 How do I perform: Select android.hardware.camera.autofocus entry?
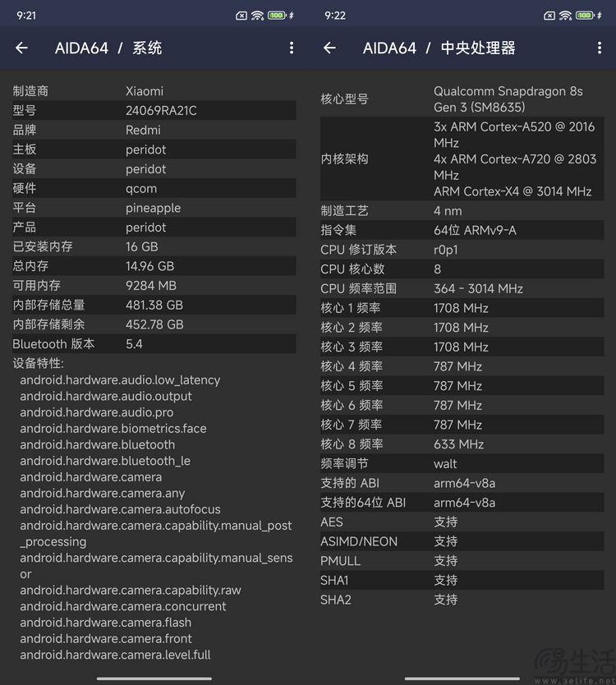coord(120,509)
